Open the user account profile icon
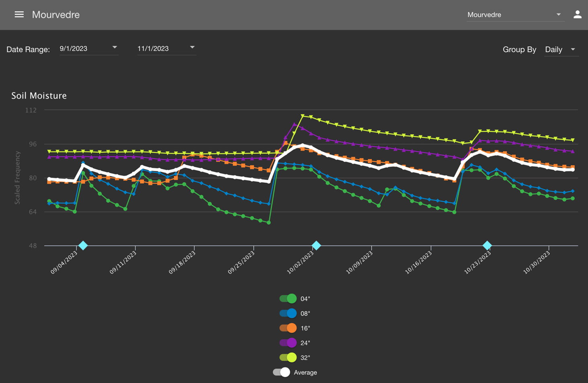This screenshot has height=383, width=588. (577, 14)
